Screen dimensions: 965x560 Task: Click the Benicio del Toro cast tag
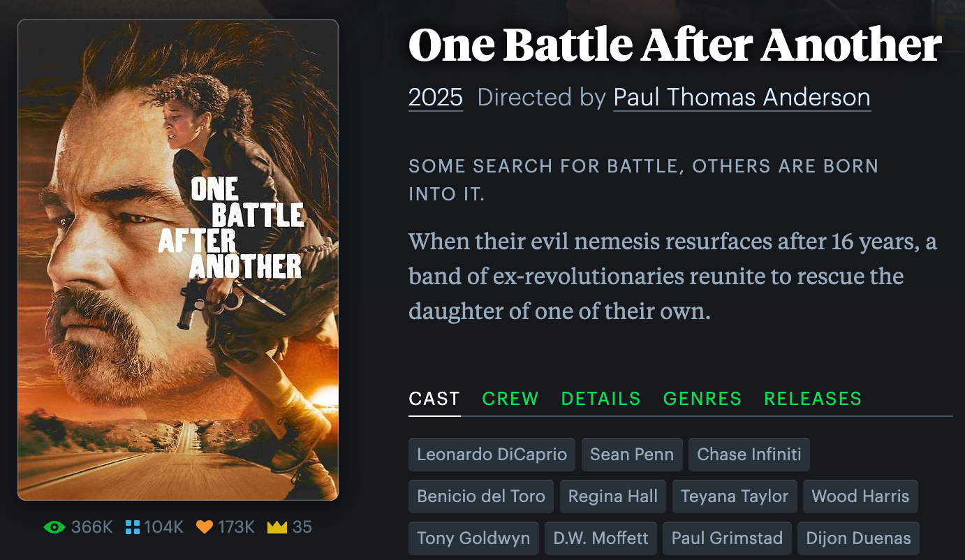coord(481,496)
